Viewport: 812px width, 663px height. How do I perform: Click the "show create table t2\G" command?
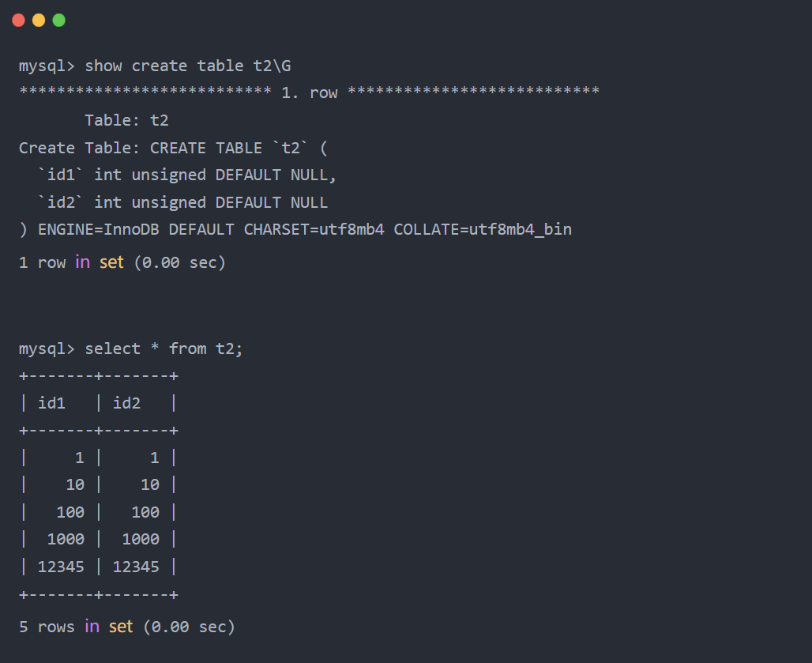click(193, 66)
